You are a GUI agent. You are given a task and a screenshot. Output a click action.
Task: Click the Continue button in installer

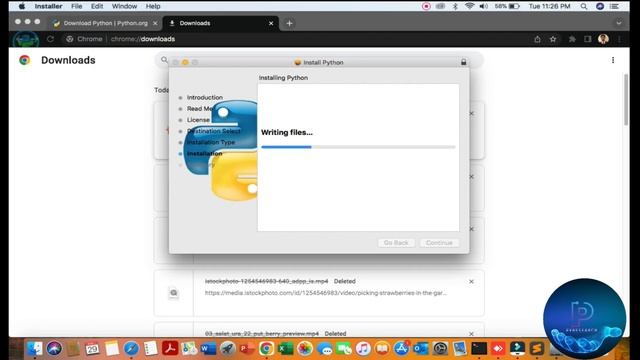pyautogui.click(x=439, y=242)
